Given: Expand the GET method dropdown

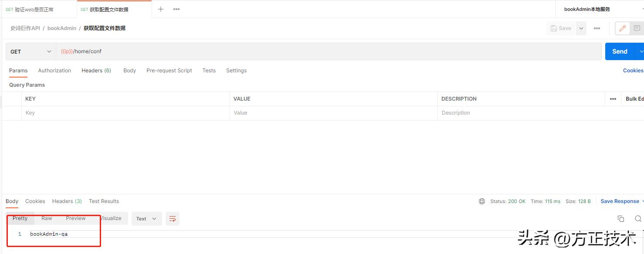Looking at the screenshot, I should point(31,51).
